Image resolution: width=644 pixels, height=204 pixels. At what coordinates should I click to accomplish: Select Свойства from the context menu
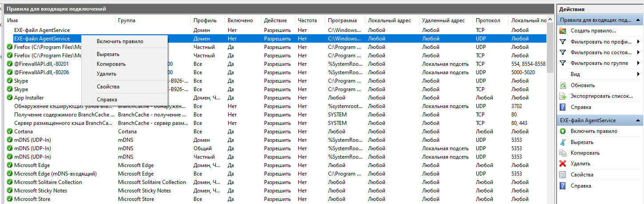click(x=108, y=87)
